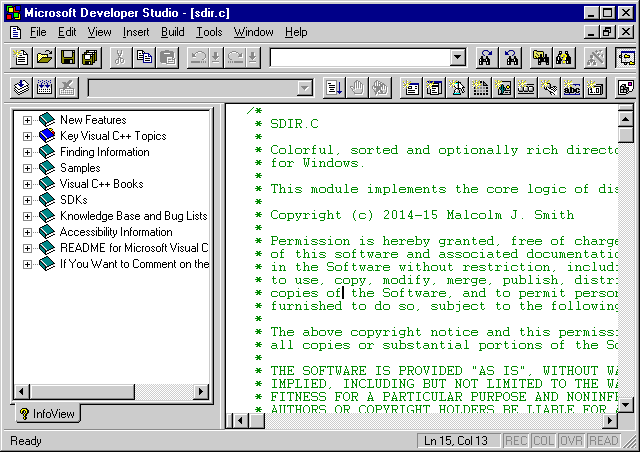Select If You Want to Comment entry

pyautogui.click(x=135, y=264)
